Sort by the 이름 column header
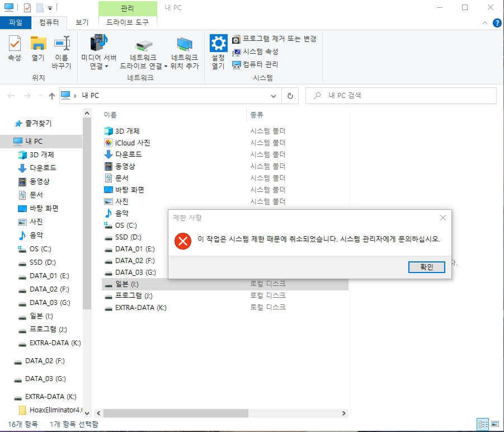This screenshot has width=504, height=432. click(x=110, y=115)
